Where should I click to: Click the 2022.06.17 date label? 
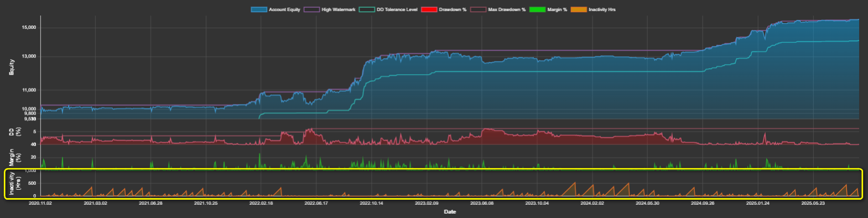pos(316,203)
